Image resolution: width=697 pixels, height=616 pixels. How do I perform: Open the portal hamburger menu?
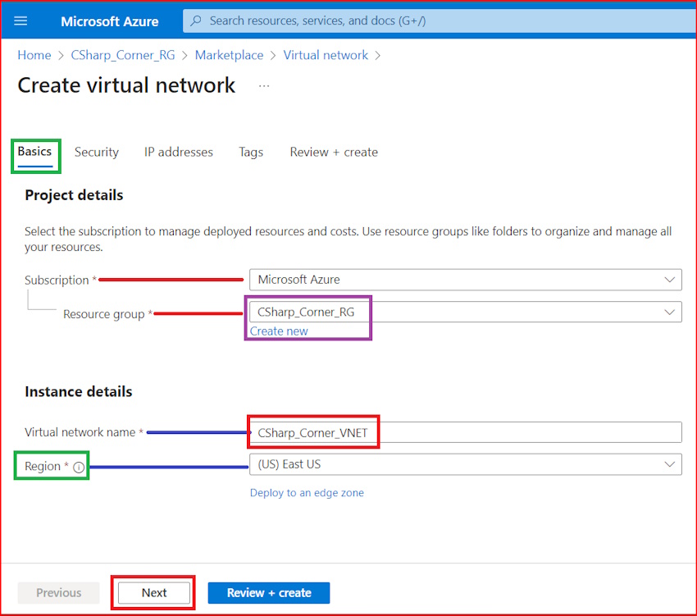(20, 21)
